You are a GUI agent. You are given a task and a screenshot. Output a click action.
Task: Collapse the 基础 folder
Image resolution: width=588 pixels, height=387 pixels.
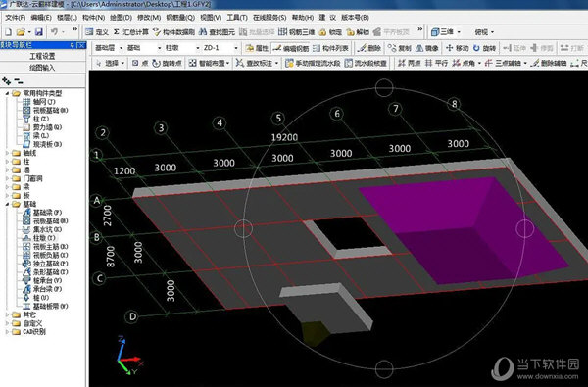[x=7, y=204]
